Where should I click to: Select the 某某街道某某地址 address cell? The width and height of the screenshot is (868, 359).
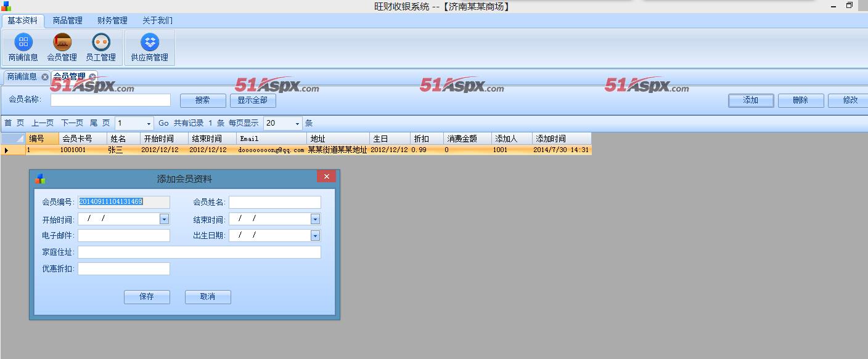338,150
